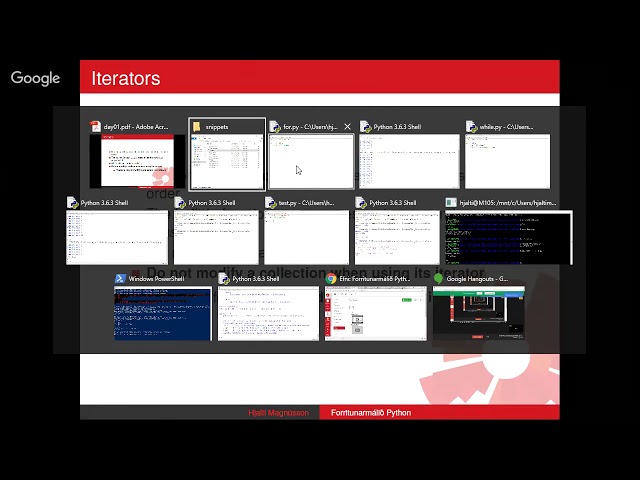Screen dimensions: 640x480
Task: Click the snippets folder icon in task switcher
Action: coord(197,127)
